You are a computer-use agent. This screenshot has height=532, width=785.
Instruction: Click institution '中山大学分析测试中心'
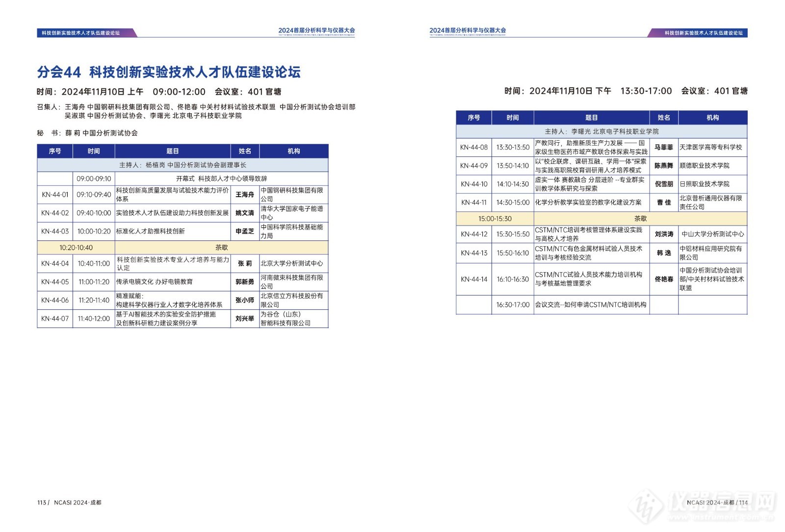click(x=713, y=234)
